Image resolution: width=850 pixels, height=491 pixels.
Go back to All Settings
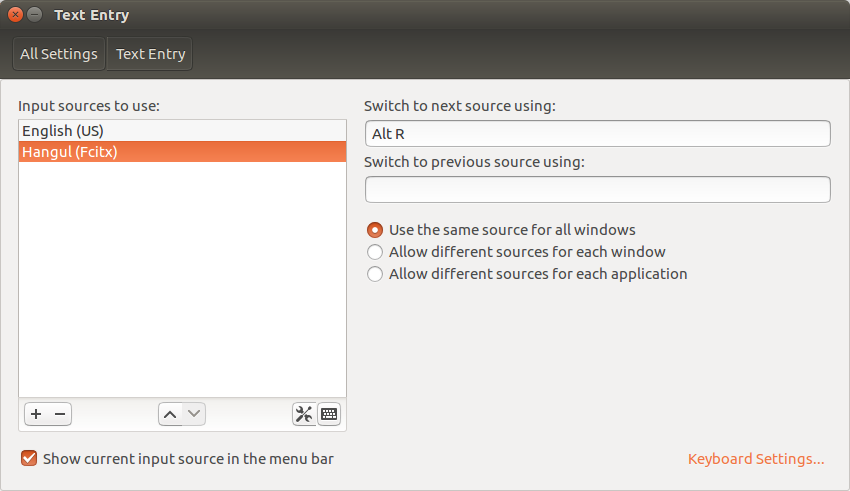(59, 54)
